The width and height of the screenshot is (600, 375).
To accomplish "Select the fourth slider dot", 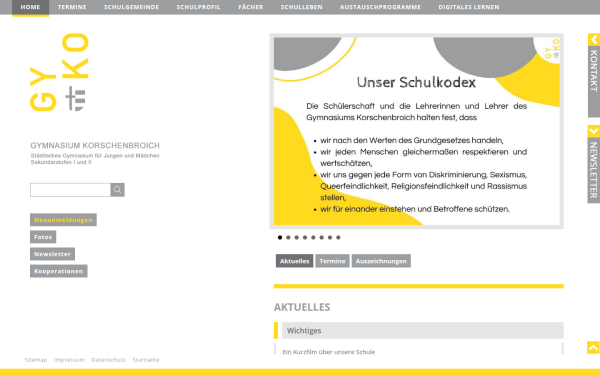I will click(305, 237).
